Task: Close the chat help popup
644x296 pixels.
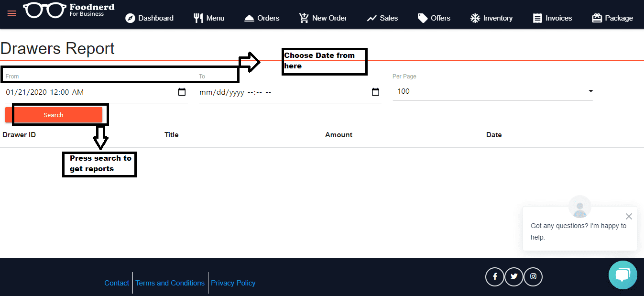Action: coord(629,217)
